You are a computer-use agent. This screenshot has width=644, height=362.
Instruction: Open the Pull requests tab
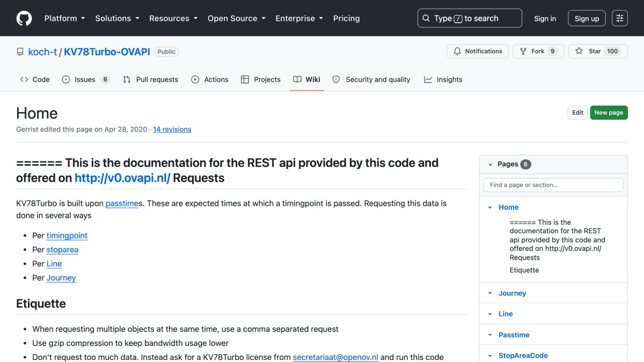(151, 79)
